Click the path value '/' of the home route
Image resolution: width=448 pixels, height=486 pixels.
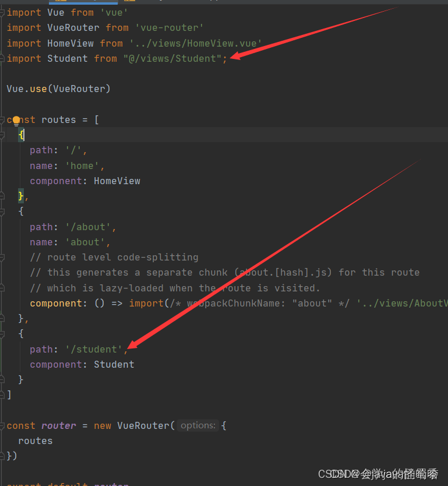73,150
